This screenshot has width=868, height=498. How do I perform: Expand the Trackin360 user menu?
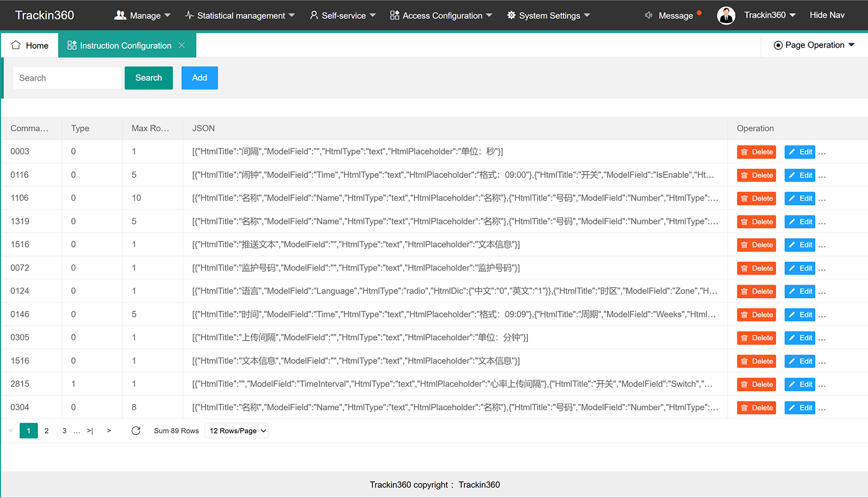click(x=770, y=15)
